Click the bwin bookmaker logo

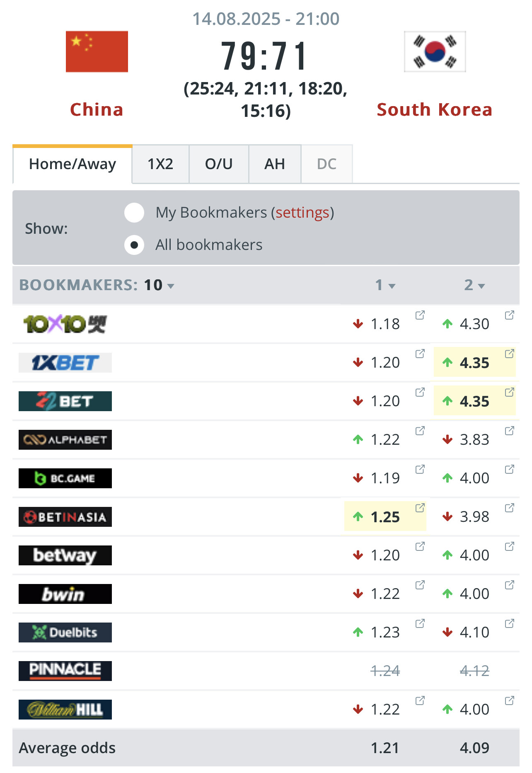pyautogui.click(x=65, y=594)
